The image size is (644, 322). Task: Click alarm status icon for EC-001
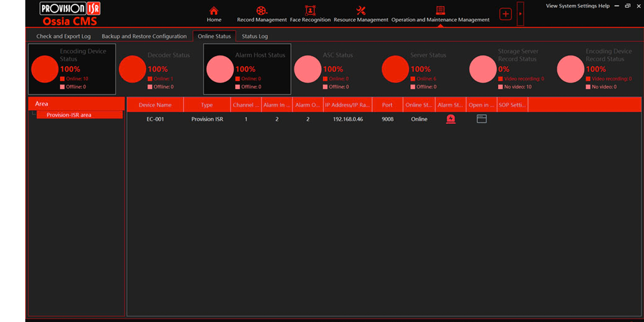pyautogui.click(x=451, y=119)
